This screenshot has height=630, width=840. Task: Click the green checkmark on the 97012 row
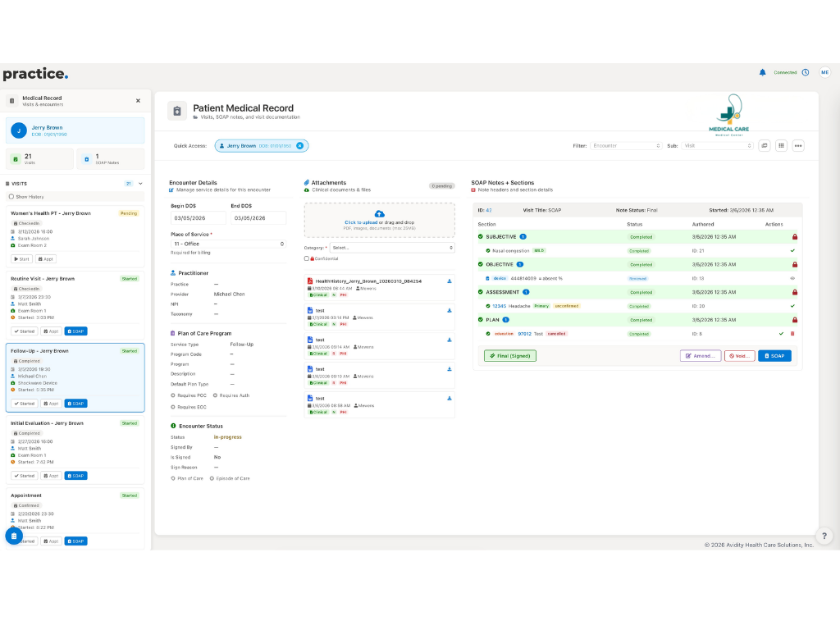[x=781, y=334]
